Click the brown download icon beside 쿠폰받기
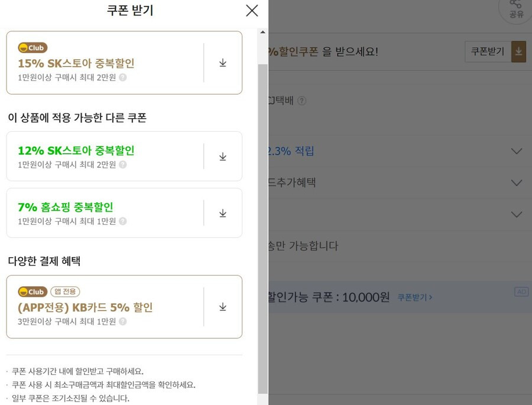 (x=519, y=51)
